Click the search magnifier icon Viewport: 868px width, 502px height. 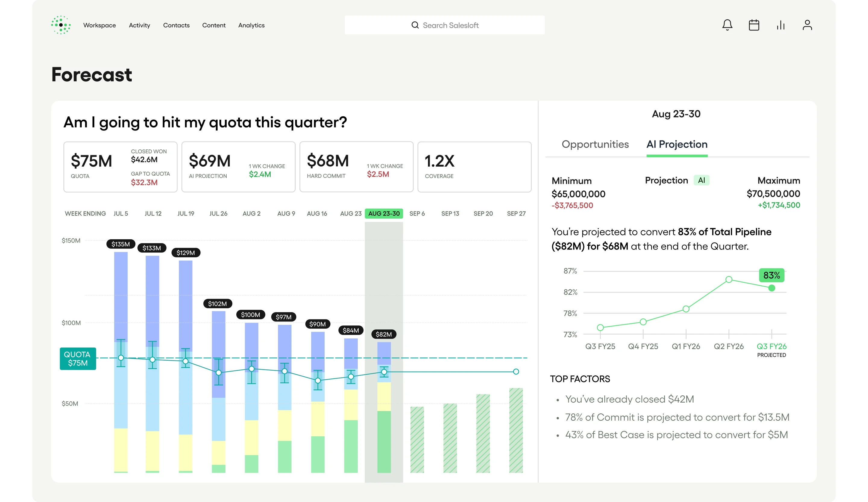[x=415, y=25]
